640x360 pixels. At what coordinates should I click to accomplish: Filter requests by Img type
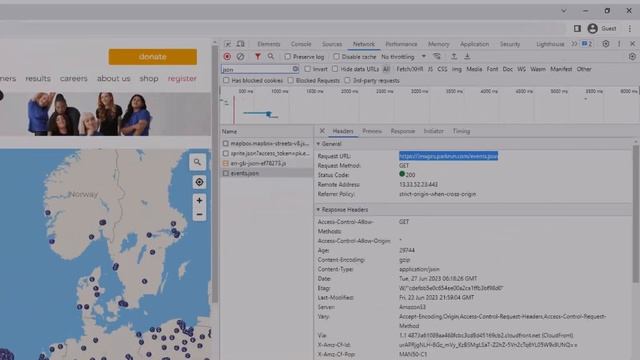pos(456,69)
